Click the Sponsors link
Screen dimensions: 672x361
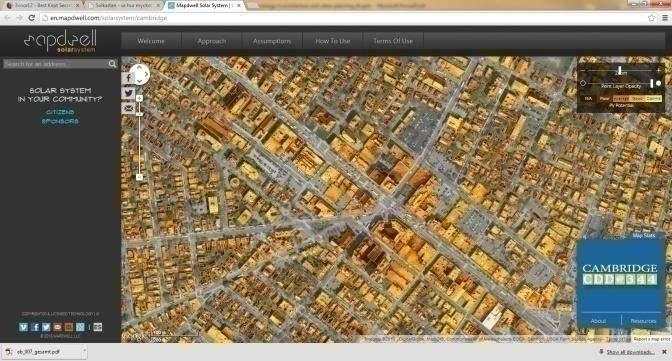[60, 121]
